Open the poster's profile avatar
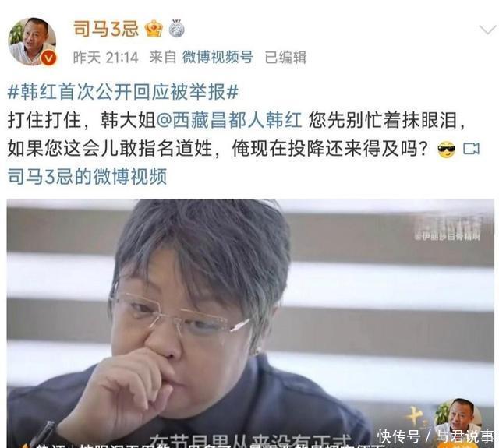Screen dimensions: 499x448 pyautogui.click(x=32, y=41)
